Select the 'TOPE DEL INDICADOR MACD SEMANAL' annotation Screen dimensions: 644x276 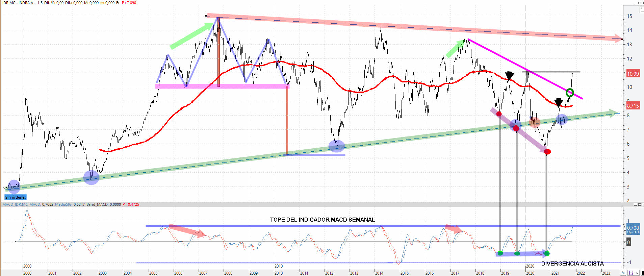pyautogui.click(x=322, y=220)
